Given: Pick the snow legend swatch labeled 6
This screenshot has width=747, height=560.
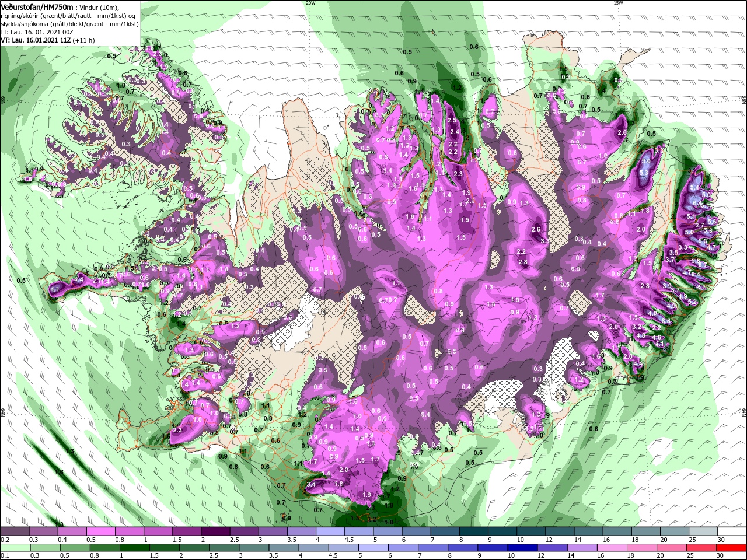Looking at the screenshot, I should (417, 531).
